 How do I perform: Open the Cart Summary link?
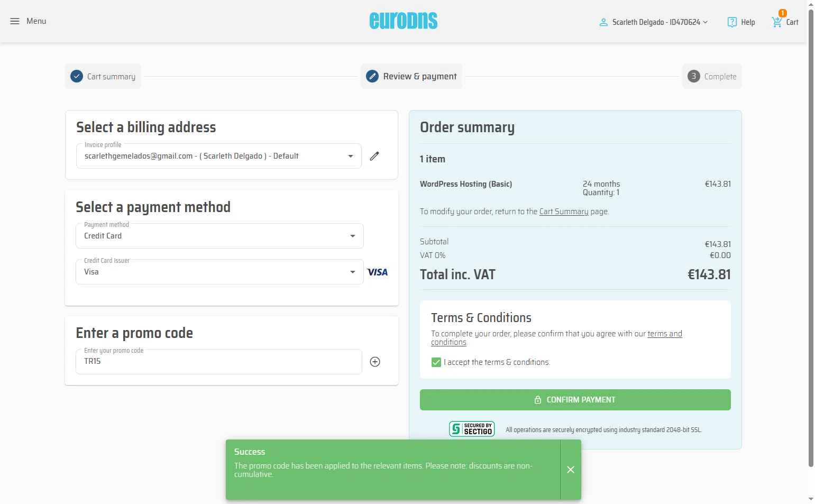click(x=564, y=212)
